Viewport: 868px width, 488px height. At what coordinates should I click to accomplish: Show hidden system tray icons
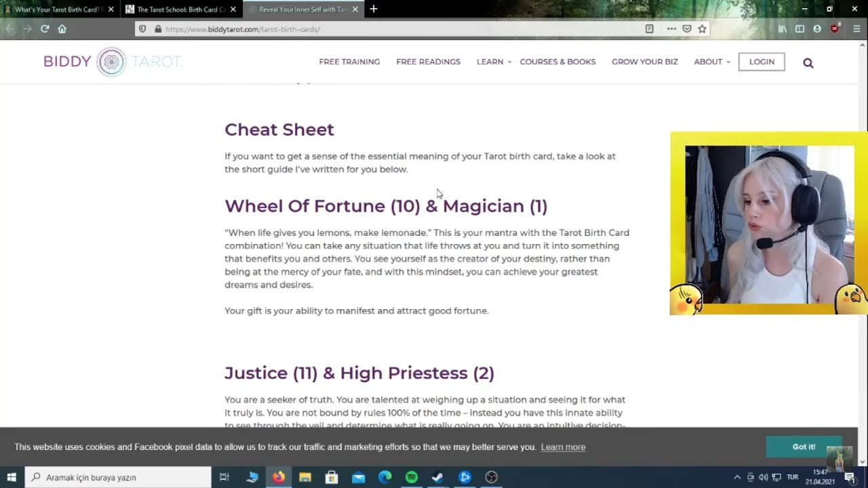pyautogui.click(x=737, y=477)
